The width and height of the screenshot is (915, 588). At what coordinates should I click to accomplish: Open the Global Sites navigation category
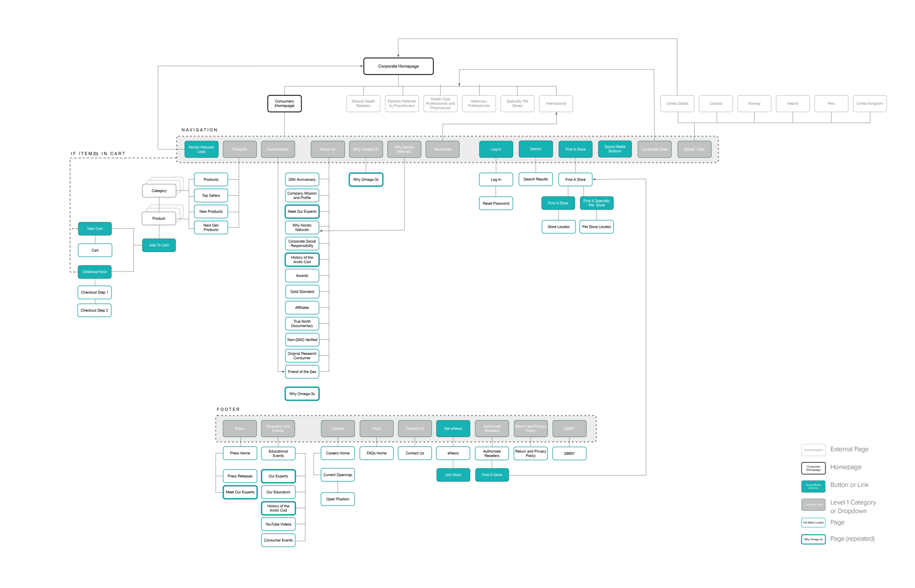point(694,149)
